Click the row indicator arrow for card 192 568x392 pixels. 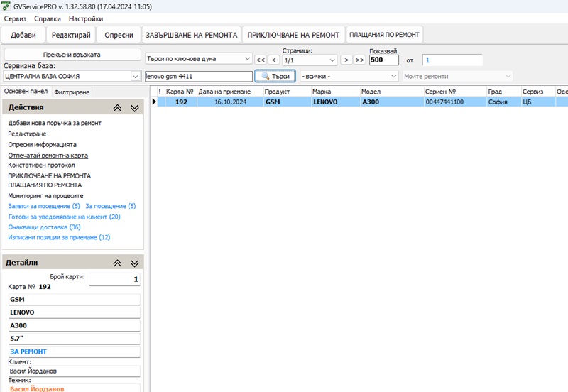pyautogui.click(x=154, y=102)
